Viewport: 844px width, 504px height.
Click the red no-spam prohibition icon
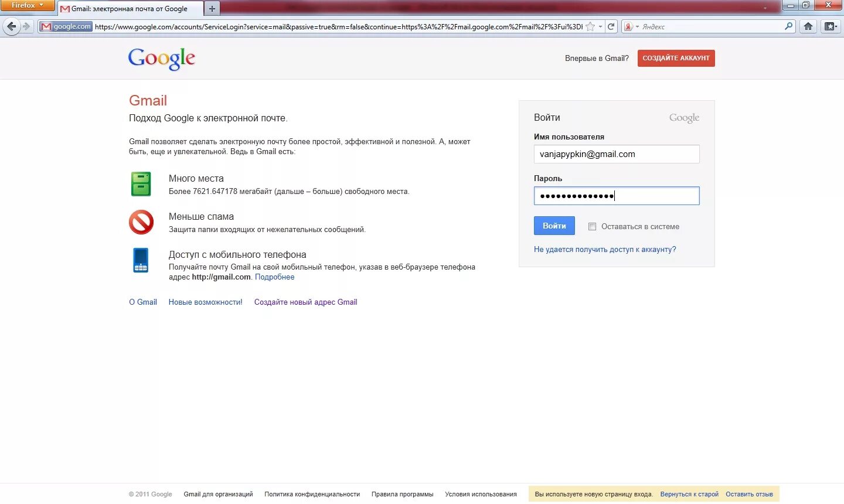(x=141, y=222)
